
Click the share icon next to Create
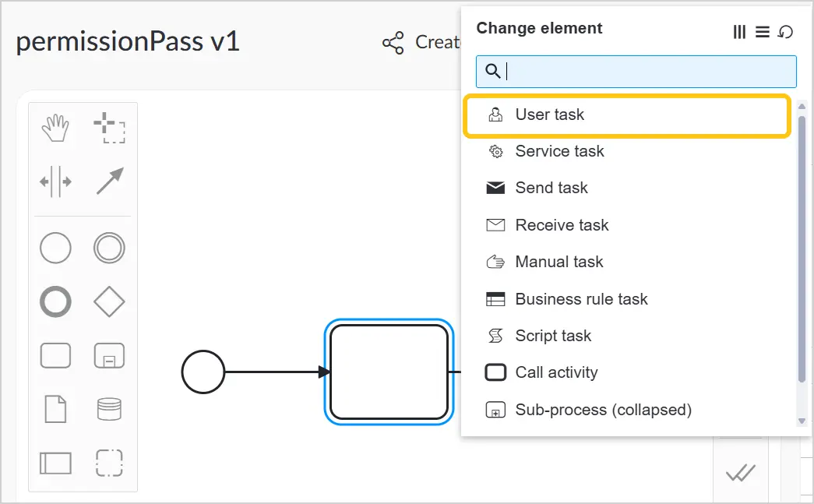393,43
